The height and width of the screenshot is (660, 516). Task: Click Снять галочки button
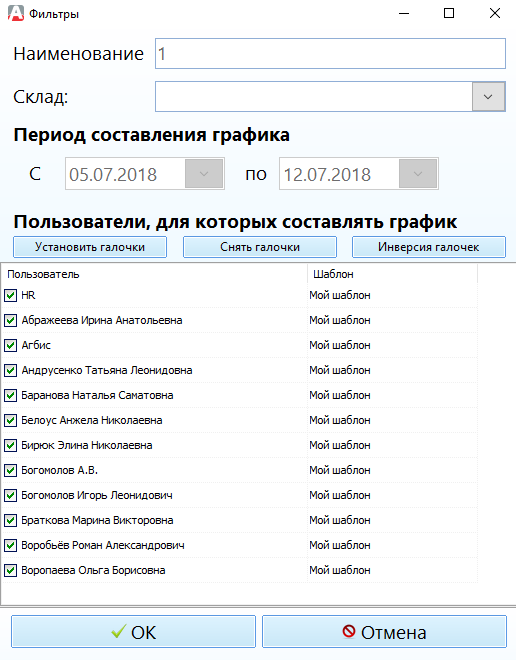click(260, 247)
